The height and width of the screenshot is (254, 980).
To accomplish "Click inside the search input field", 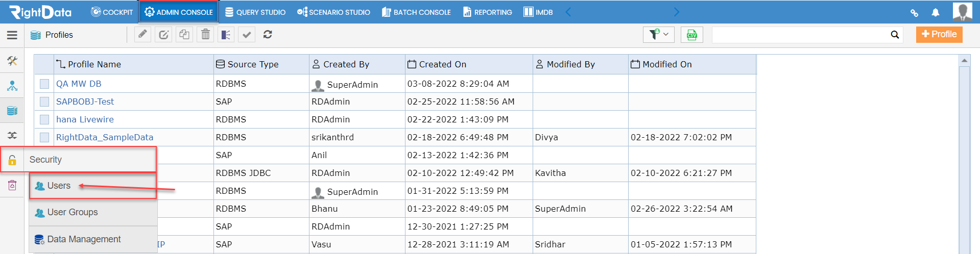I will (801, 35).
